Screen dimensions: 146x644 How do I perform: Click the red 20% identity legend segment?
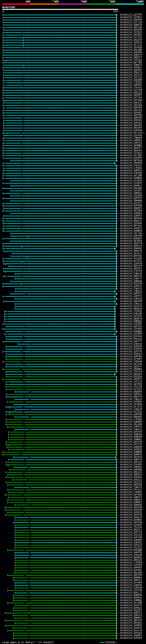[16, 4]
